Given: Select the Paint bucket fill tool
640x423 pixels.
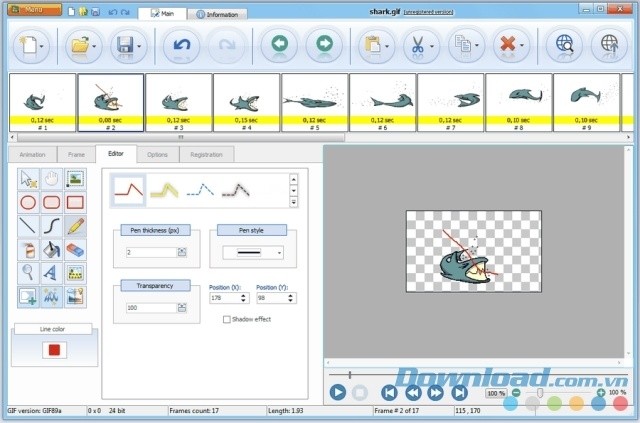Looking at the screenshot, I should 52,249.
